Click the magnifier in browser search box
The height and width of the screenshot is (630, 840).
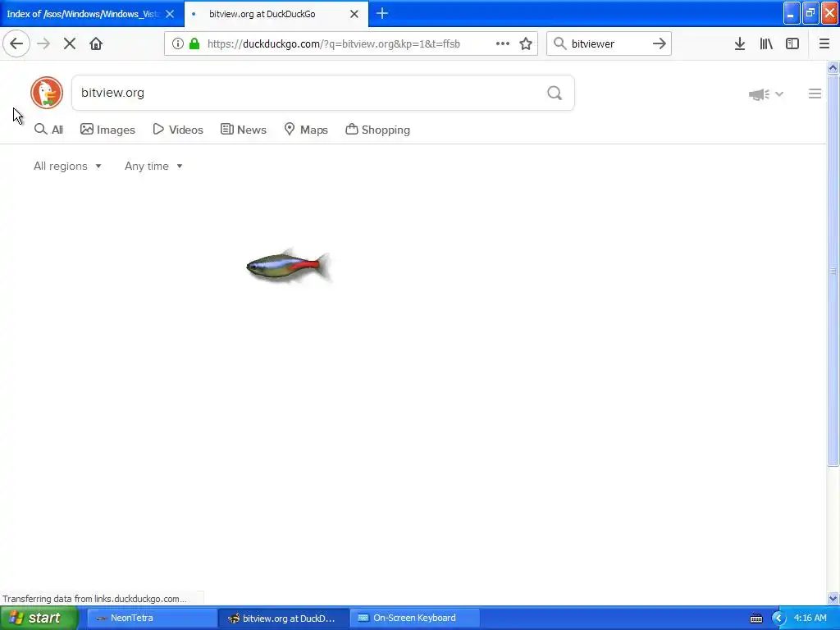point(559,44)
